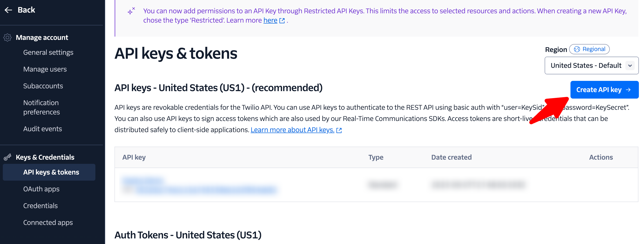
Task: Click the external link icon after 'here'
Action: click(282, 21)
